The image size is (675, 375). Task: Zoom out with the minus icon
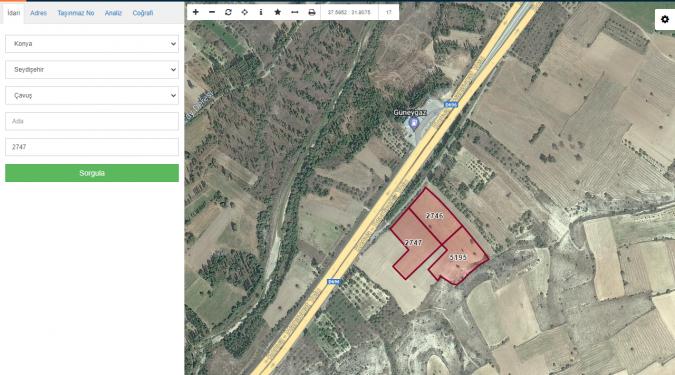pyautogui.click(x=212, y=12)
